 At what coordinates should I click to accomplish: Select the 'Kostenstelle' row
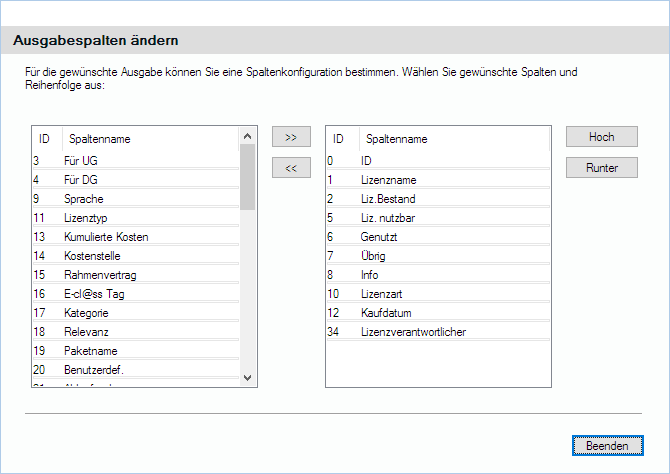pyautogui.click(x=136, y=256)
